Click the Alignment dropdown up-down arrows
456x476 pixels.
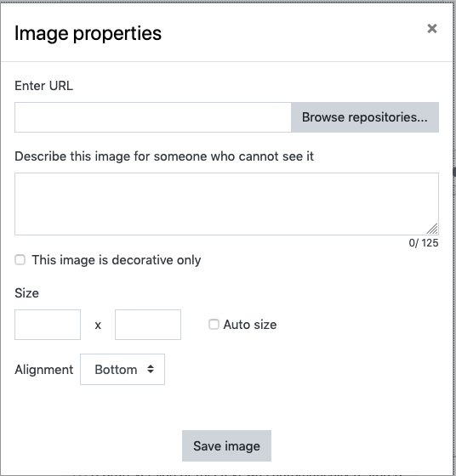(x=151, y=369)
